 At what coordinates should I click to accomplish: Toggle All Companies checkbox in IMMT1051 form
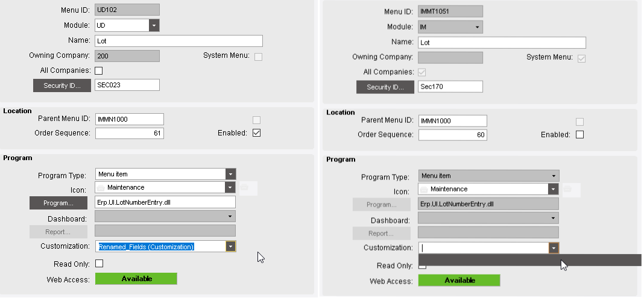(422, 73)
